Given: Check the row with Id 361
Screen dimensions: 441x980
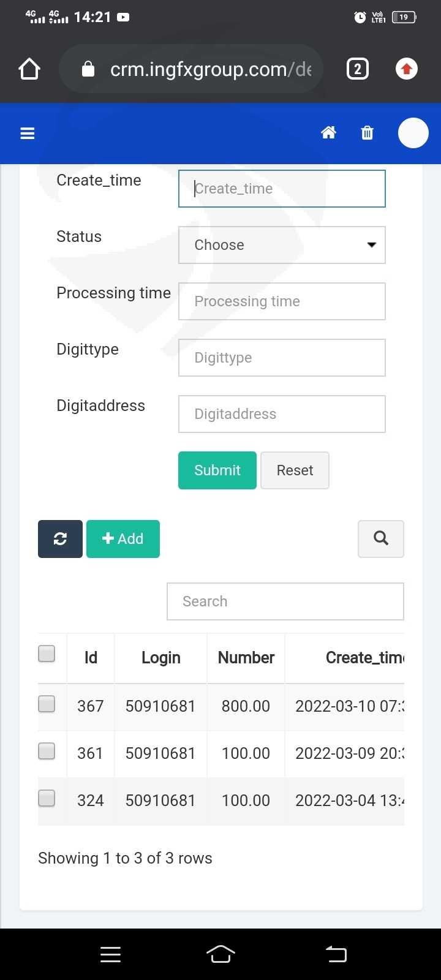Looking at the screenshot, I should tap(47, 751).
